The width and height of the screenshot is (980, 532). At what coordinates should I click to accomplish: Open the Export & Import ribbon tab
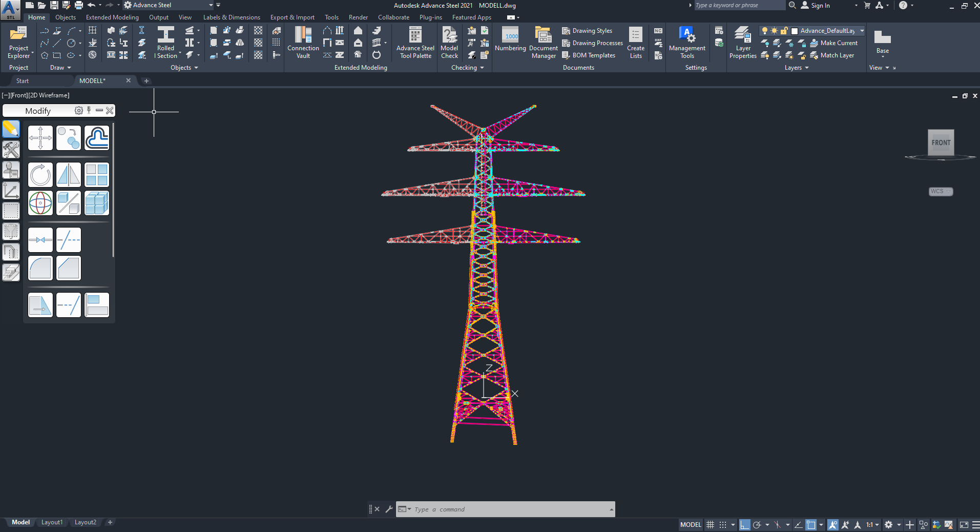pyautogui.click(x=292, y=17)
